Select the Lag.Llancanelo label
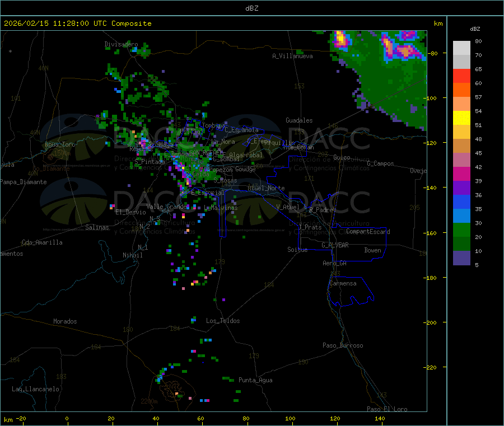The height and width of the screenshot is (426, 504). click(36, 389)
